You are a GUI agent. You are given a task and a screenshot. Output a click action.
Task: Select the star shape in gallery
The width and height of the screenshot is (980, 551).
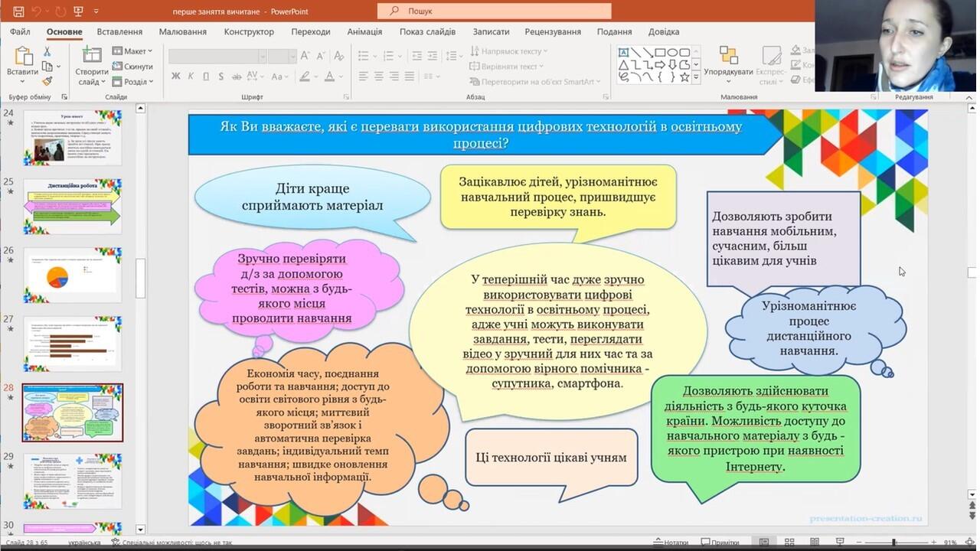[x=684, y=77]
